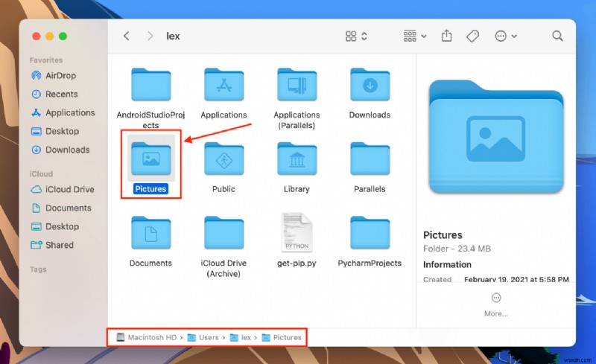The height and width of the screenshot is (364, 596).
Task: Select Desktop under iCloud section
Action: click(x=64, y=227)
